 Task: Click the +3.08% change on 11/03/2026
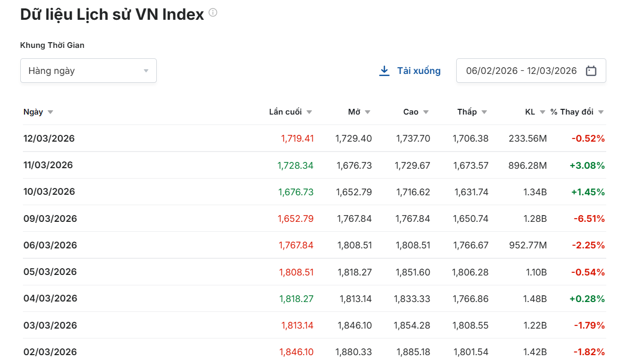coord(587,166)
